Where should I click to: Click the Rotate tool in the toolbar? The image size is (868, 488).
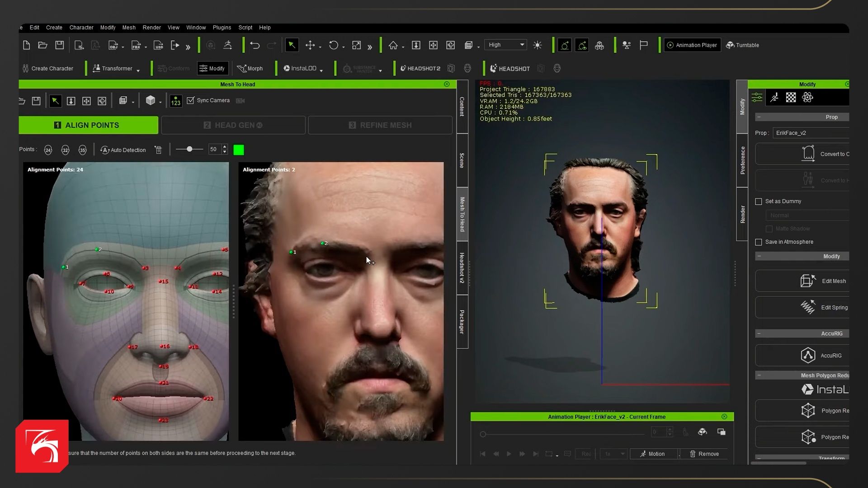tap(333, 45)
